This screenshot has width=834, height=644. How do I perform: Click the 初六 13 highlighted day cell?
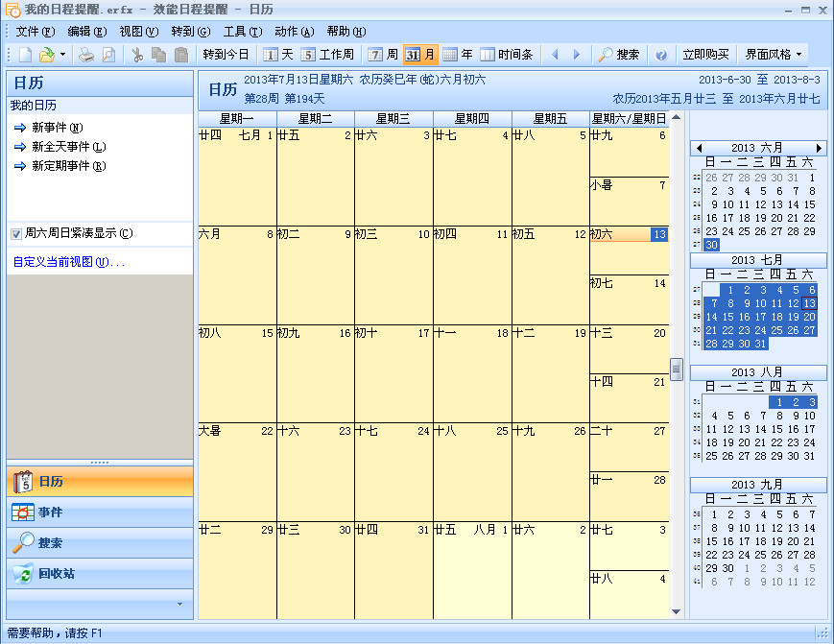click(630, 250)
